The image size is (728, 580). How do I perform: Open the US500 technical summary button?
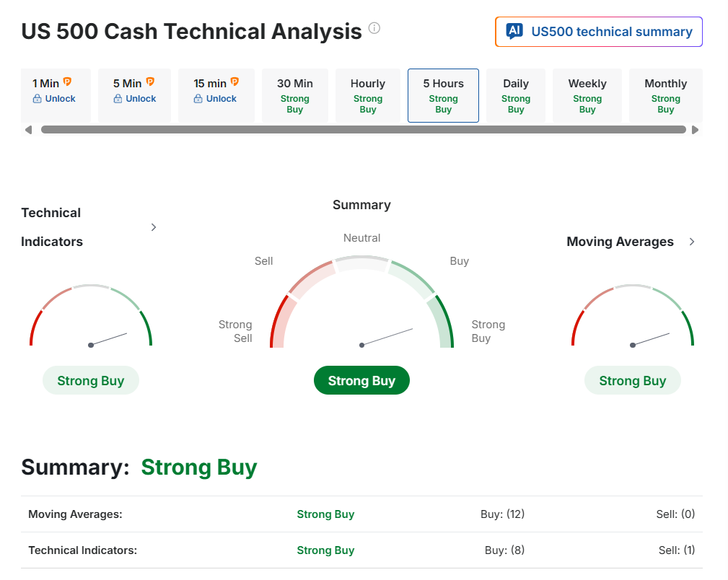click(599, 32)
